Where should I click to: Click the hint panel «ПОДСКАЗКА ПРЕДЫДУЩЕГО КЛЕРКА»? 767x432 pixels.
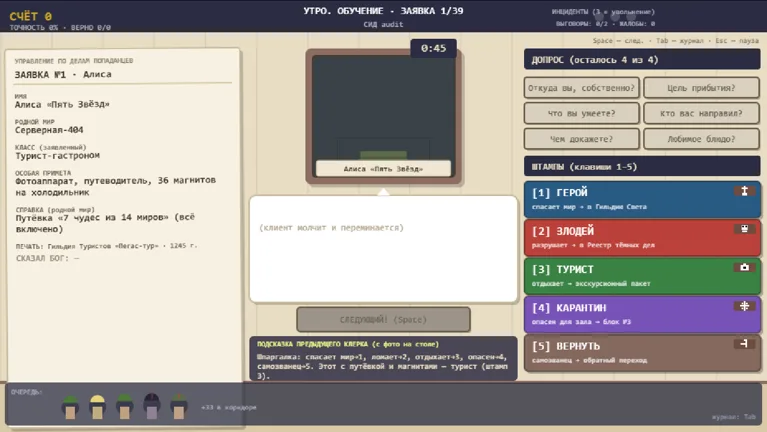pos(384,359)
